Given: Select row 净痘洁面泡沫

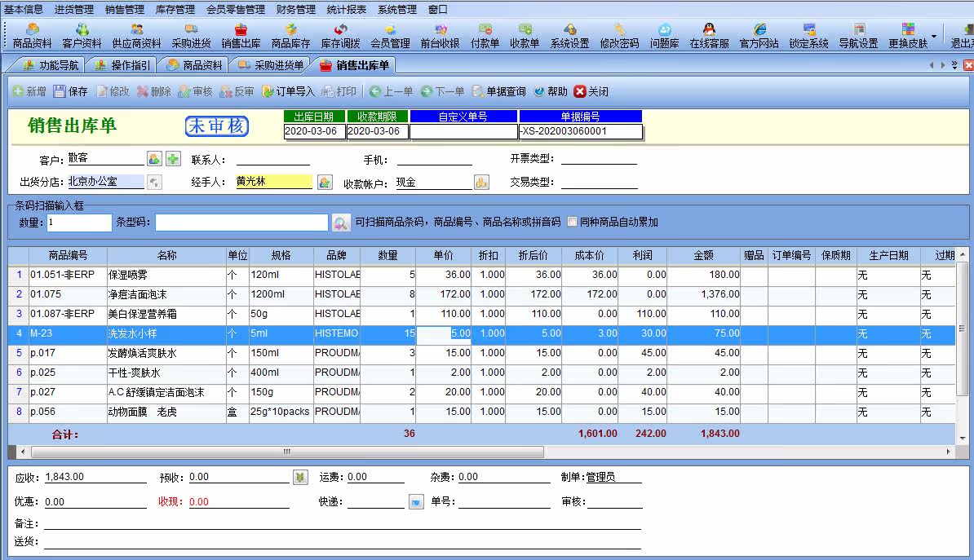Looking at the screenshot, I should (481, 294).
